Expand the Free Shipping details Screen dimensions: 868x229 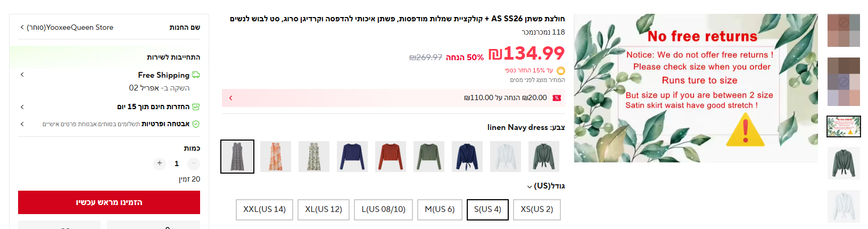[22, 75]
